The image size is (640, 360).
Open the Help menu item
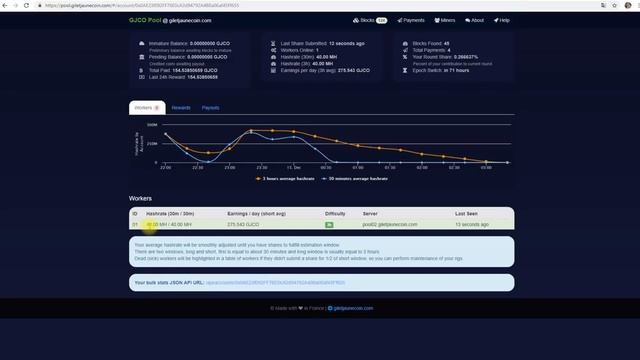click(502, 20)
